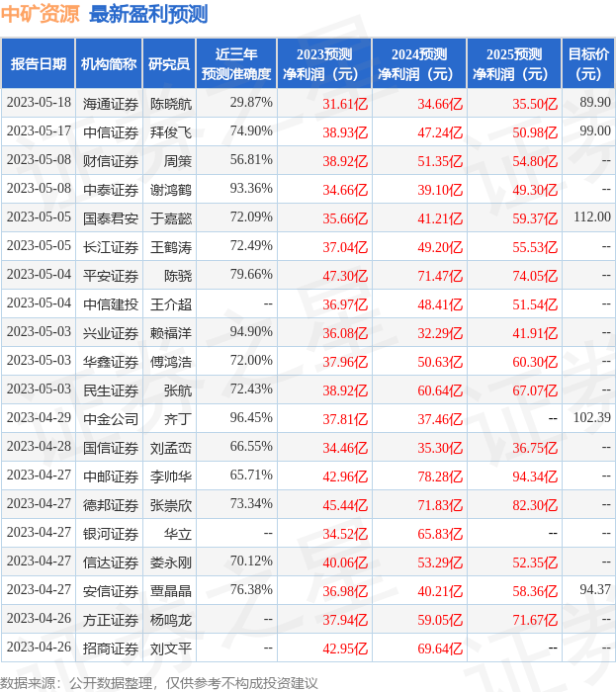Click the 机构简称 column header
Screen dimensions: 616x692
[109, 63]
